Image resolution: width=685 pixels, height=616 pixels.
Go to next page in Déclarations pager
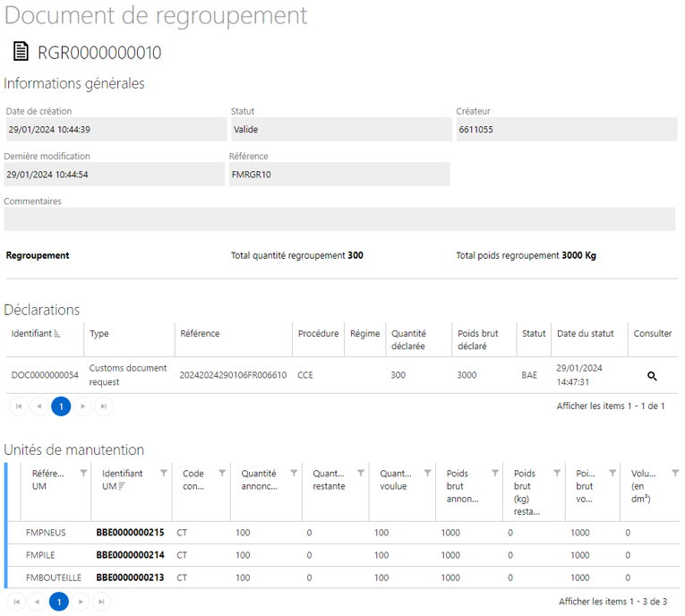point(82,406)
